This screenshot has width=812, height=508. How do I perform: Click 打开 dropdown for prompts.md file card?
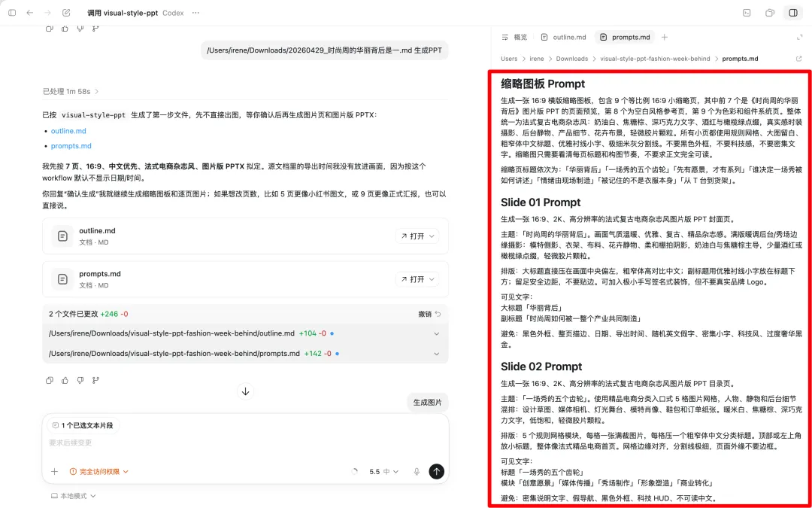[417, 279]
